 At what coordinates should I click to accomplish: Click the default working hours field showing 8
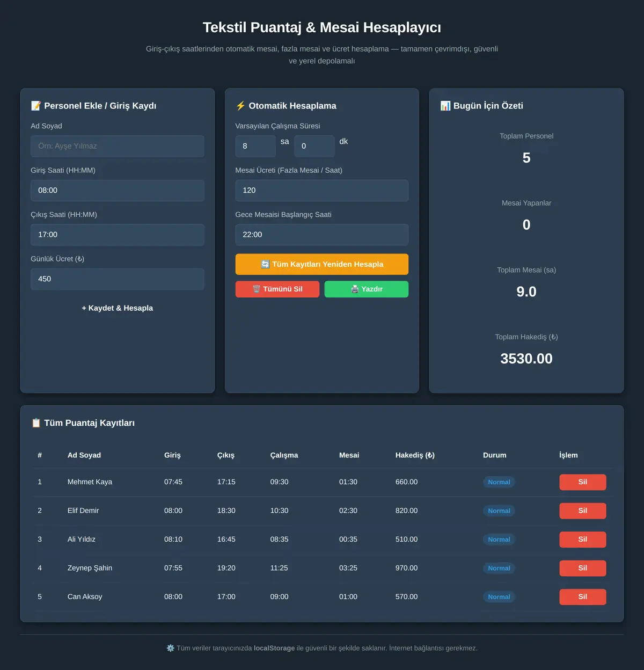coord(255,146)
